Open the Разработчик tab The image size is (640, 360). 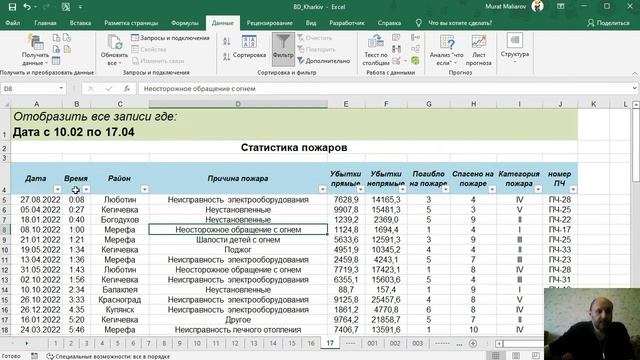347,23
